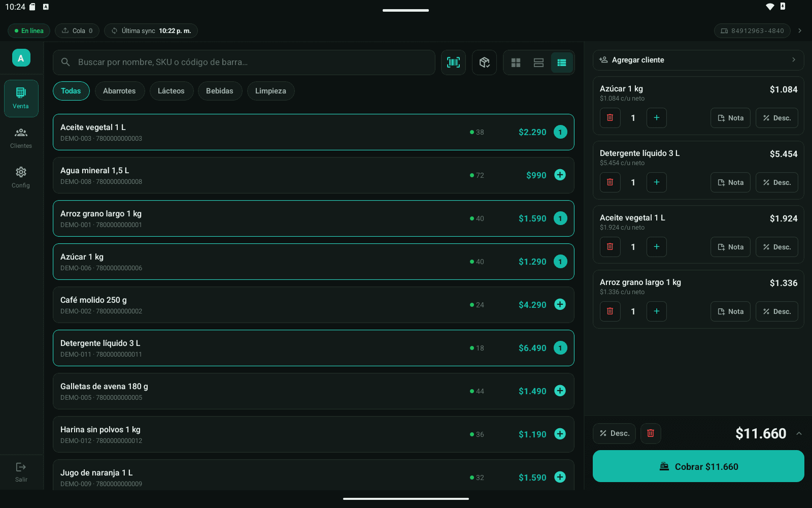This screenshot has width=812, height=508.
Task: Expand the total $11.660 breakdown
Action: (799, 433)
